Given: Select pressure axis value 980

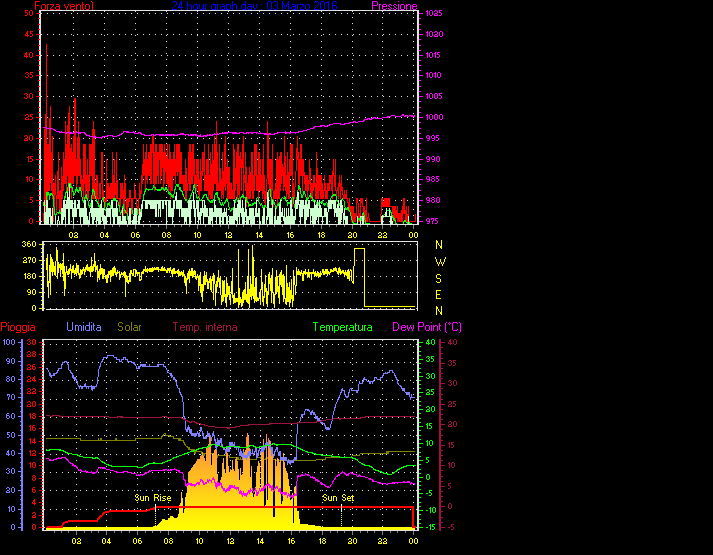Looking at the screenshot, I should pos(432,200).
